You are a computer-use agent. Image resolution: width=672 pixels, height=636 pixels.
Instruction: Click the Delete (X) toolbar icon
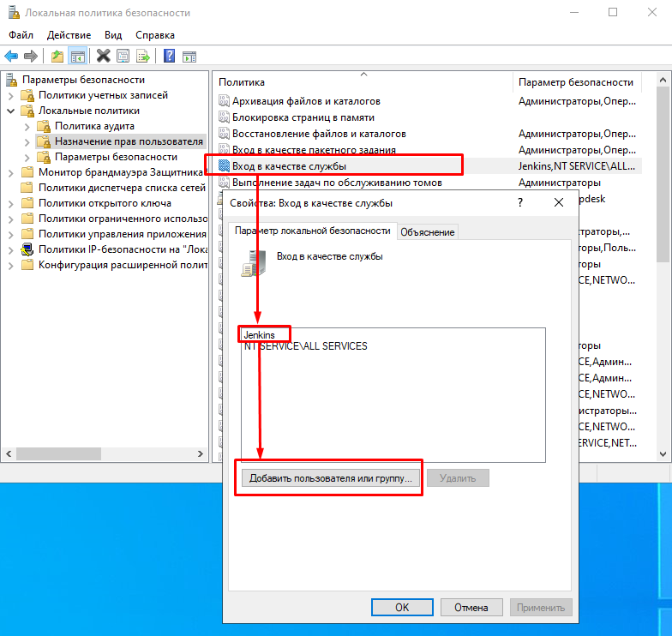coord(103,56)
